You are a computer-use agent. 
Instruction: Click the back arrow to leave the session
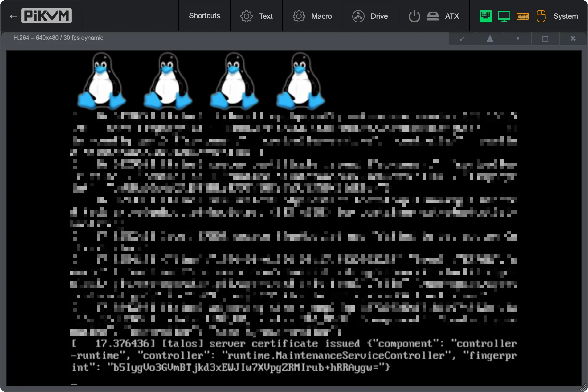click(x=13, y=16)
